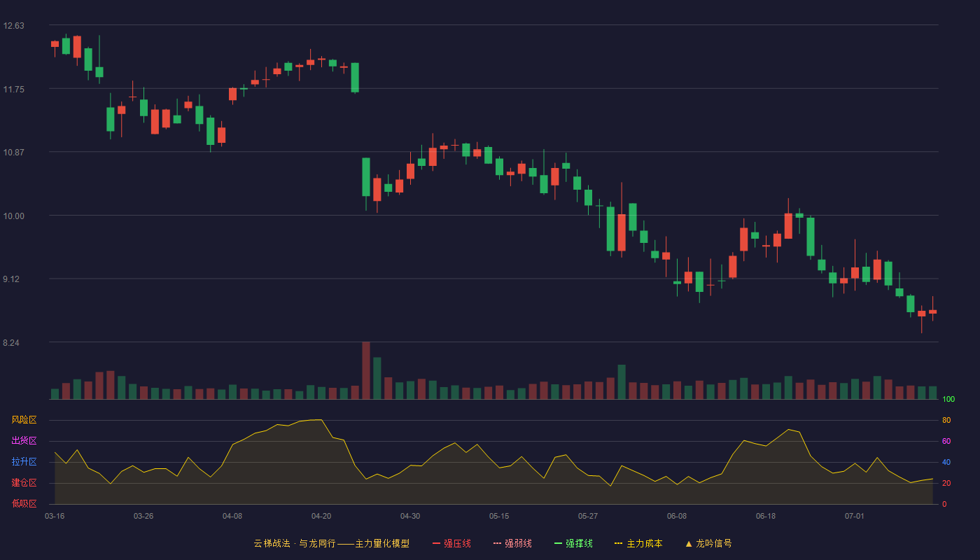Click the 05-15 date label
The image size is (980, 560).
(x=499, y=516)
